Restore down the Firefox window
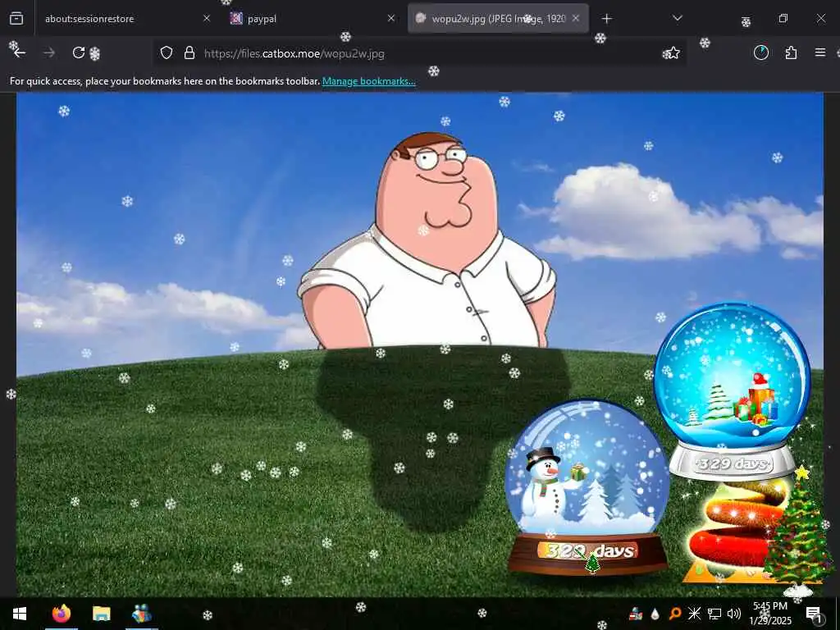Viewport: 840px width, 630px height. tap(783, 18)
